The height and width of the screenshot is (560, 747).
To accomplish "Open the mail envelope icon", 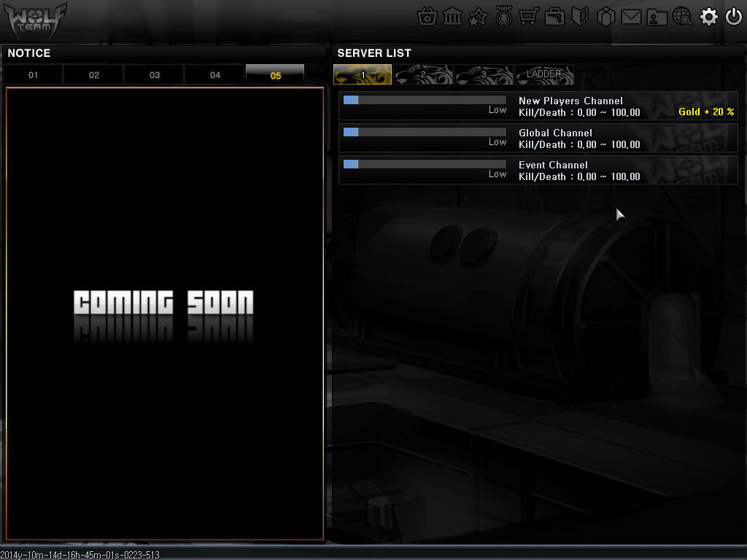I will [631, 17].
